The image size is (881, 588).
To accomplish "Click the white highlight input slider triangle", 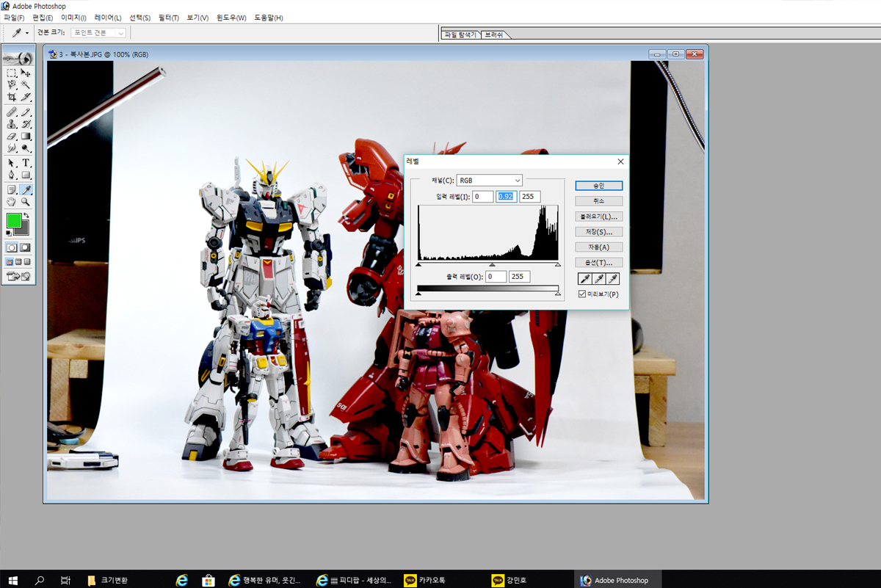I will point(558,264).
